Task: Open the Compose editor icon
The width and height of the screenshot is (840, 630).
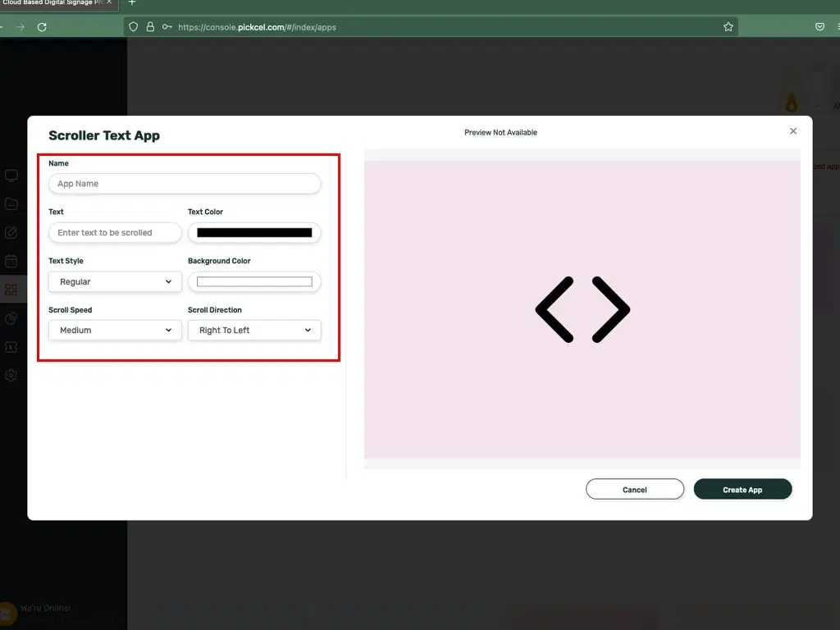Action: 11,232
